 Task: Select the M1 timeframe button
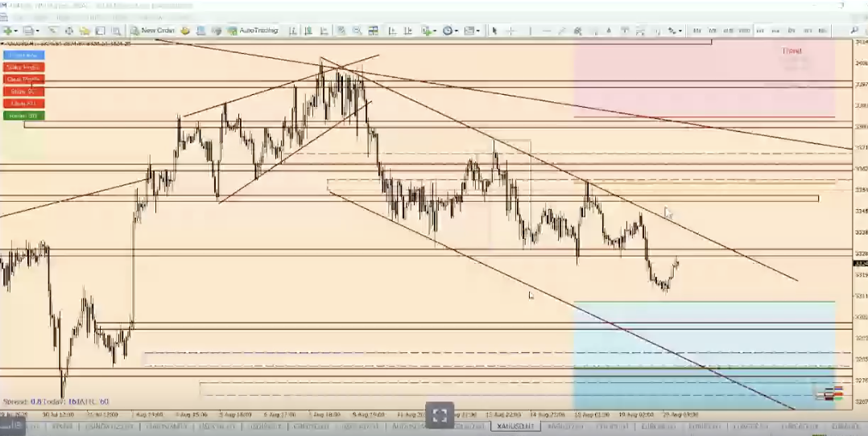pos(697,31)
